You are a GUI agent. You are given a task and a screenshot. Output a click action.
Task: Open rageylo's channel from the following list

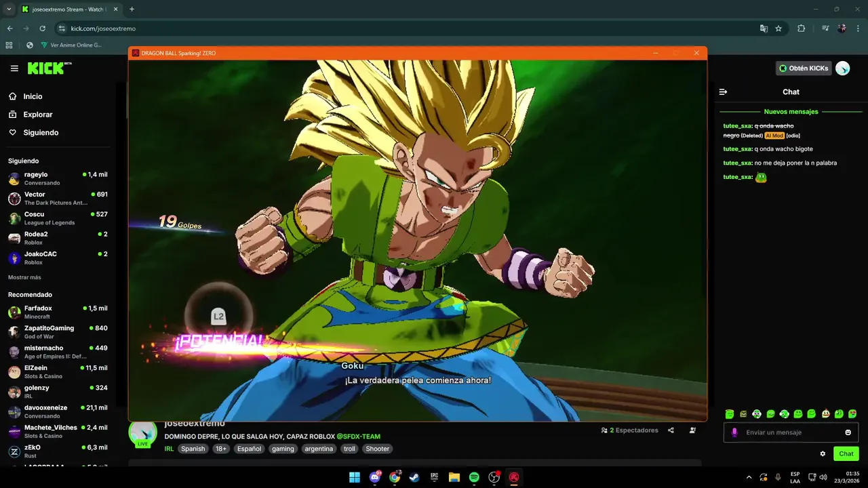[x=58, y=178]
